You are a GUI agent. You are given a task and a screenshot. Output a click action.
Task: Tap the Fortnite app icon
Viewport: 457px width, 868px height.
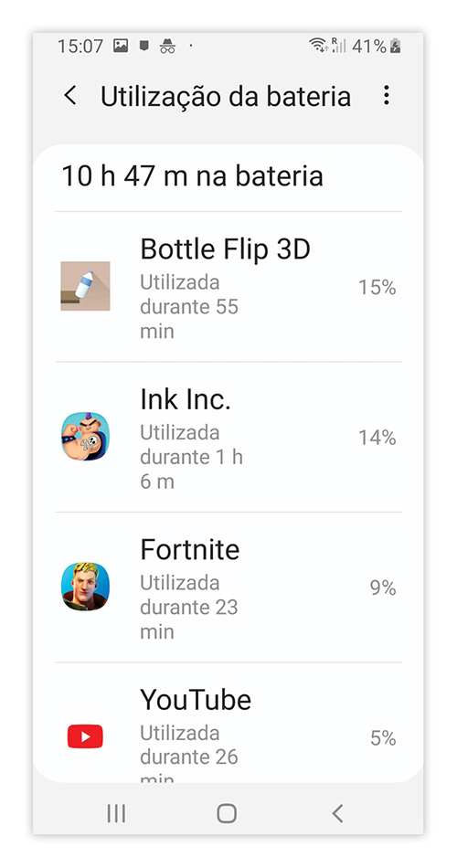click(x=85, y=587)
